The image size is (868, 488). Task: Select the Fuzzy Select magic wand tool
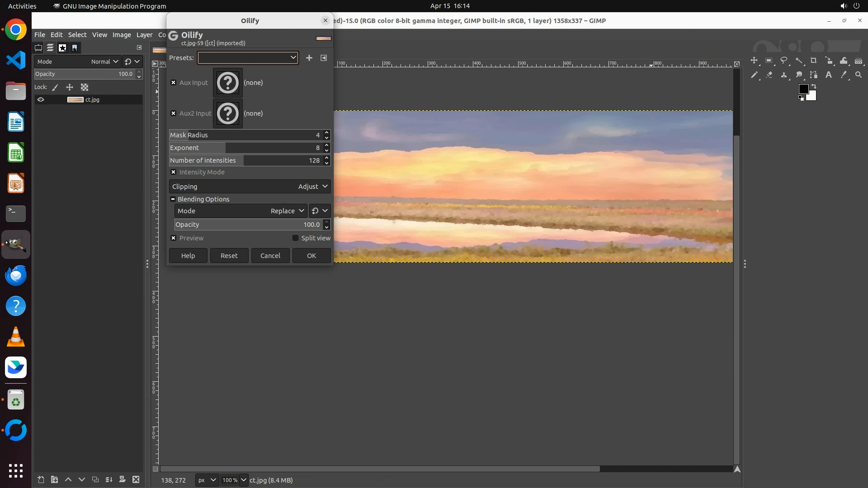click(x=799, y=61)
